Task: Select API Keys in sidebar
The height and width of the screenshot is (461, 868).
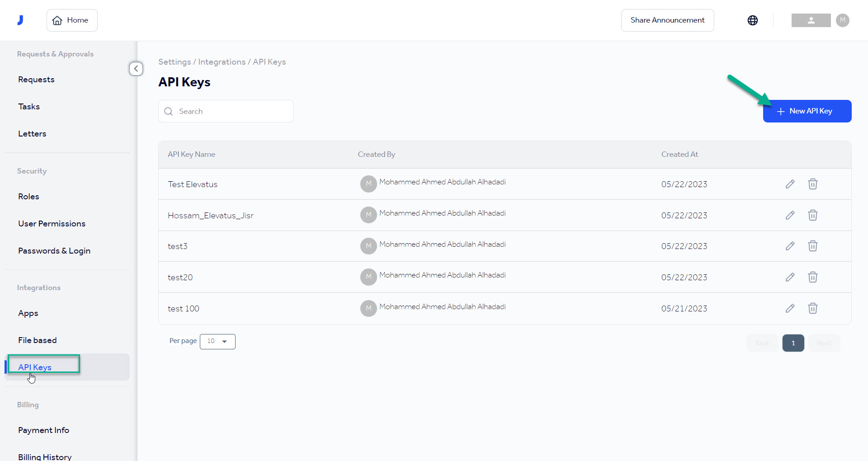Action: [x=35, y=367]
